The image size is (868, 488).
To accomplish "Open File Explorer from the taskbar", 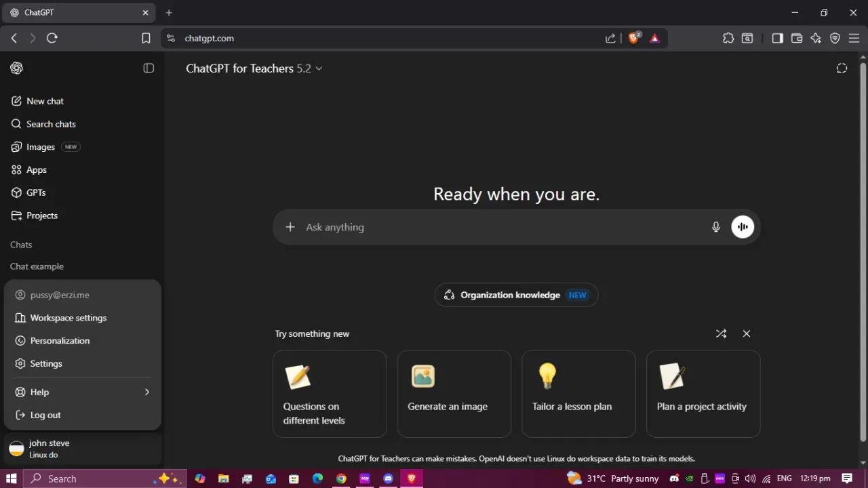I will (x=223, y=479).
